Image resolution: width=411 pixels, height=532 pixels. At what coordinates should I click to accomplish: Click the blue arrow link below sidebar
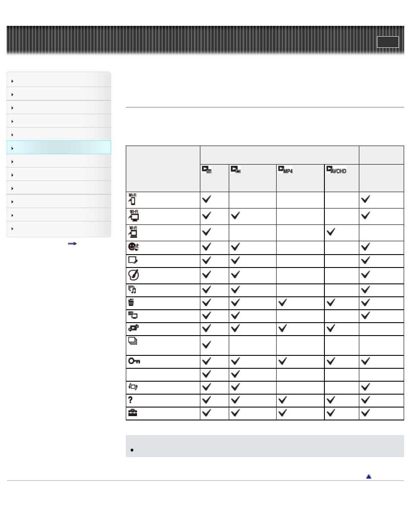point(72,244)
